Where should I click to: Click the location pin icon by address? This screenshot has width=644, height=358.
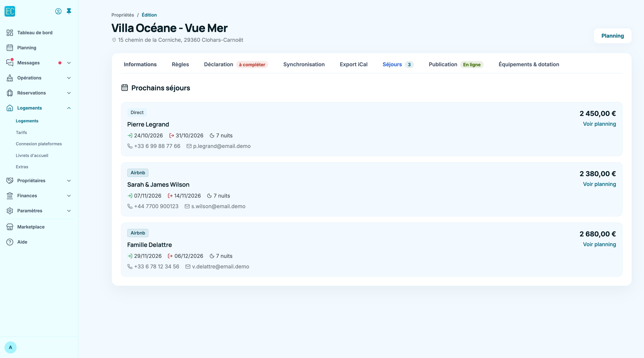tap(114, 40)
